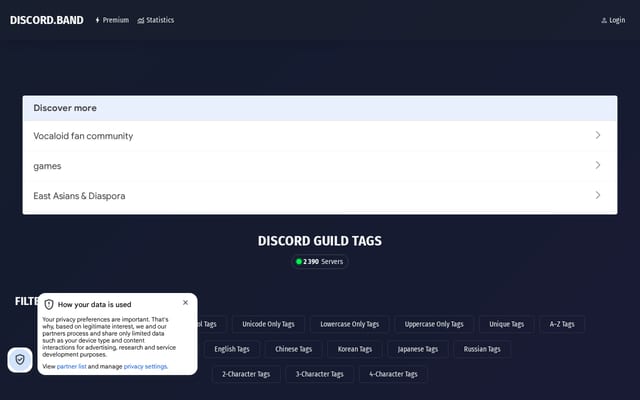The width and height of the screenshot is (640, 400).
Task: Click the chevron on the games row
Action: 598,165
